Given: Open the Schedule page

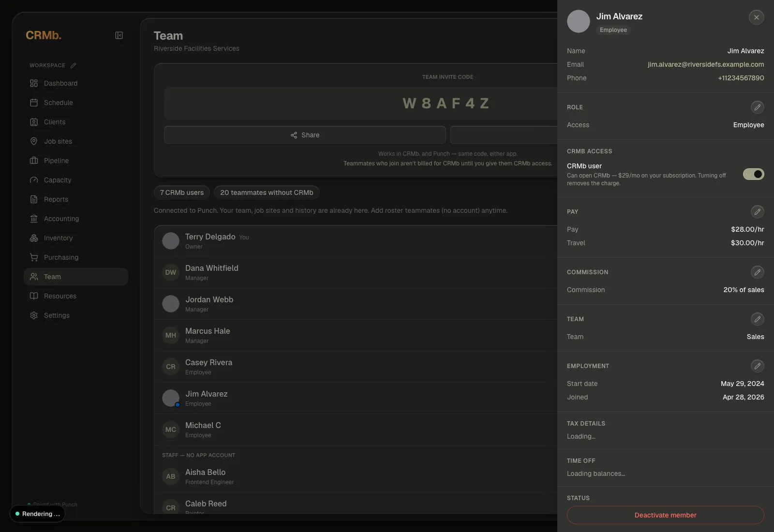Looking at the screenshot, I should (75, 103).
